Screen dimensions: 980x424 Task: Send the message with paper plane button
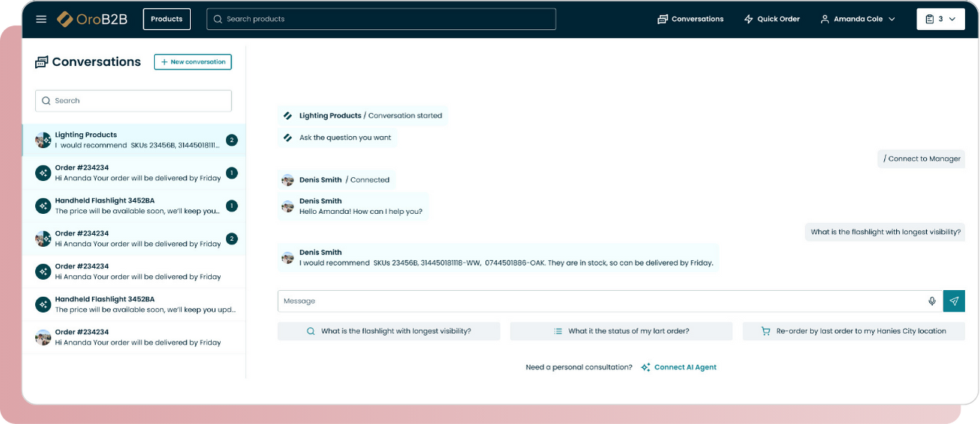coord(954,301)
